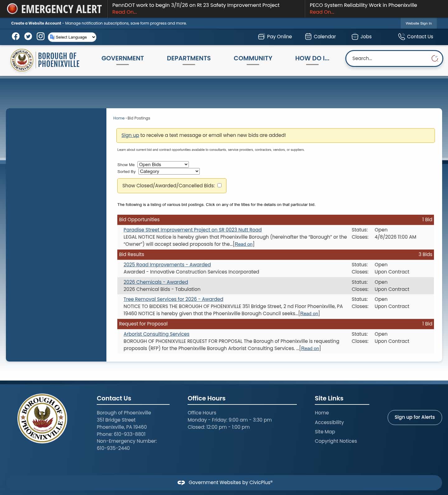Click the Bid Opportunities section header
Screen dimensions: 448x495
click(x=276, y=220)
